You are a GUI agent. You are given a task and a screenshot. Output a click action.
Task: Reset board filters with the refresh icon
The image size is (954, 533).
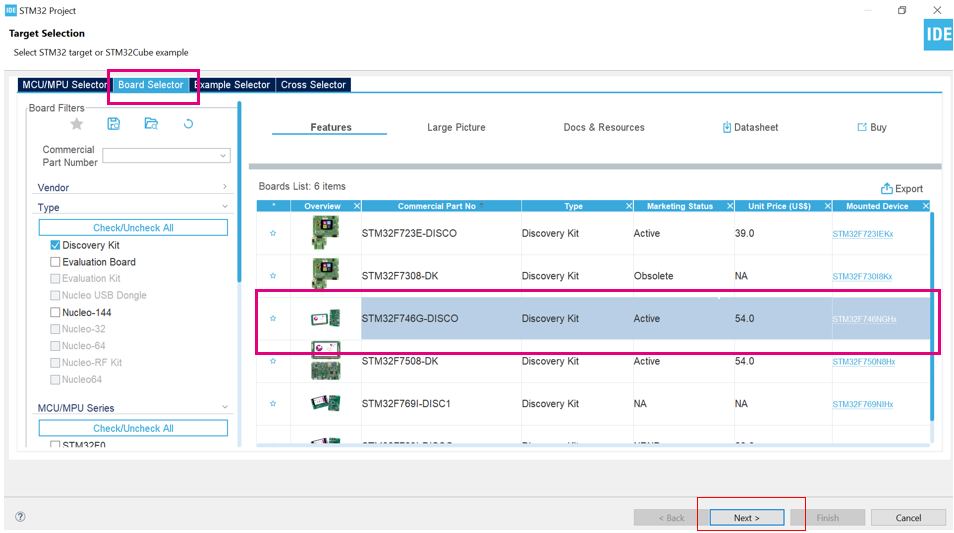[x=189, y=124]
